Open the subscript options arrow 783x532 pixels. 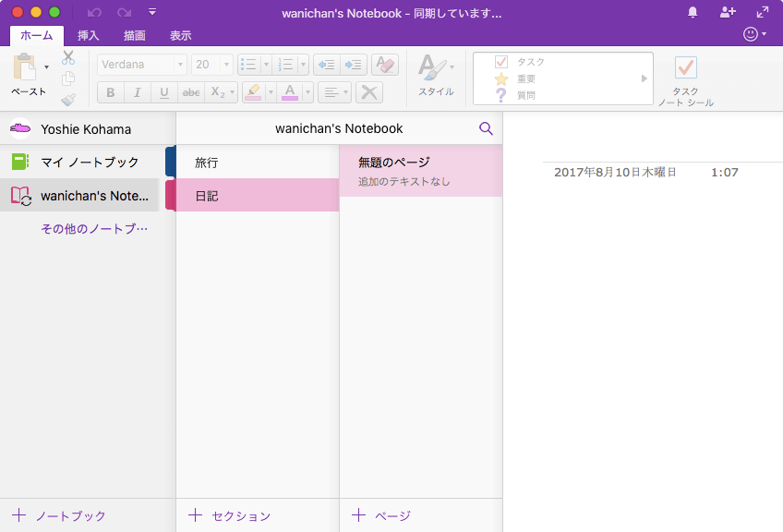pos(232,92)
